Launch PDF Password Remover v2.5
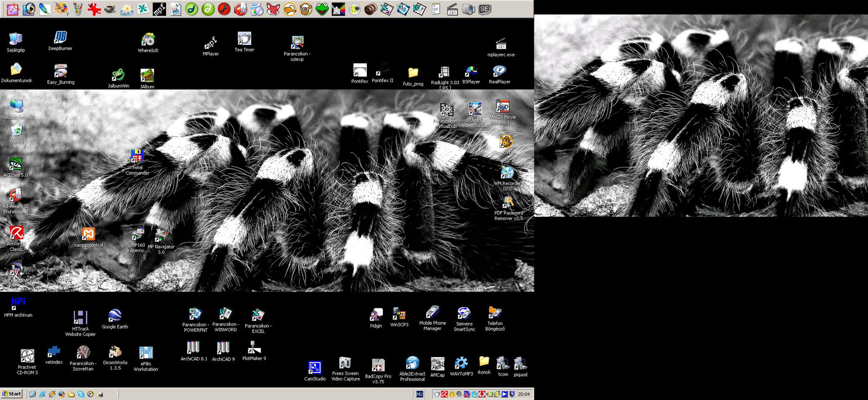868x400 pixels. [x=508, y=208]
